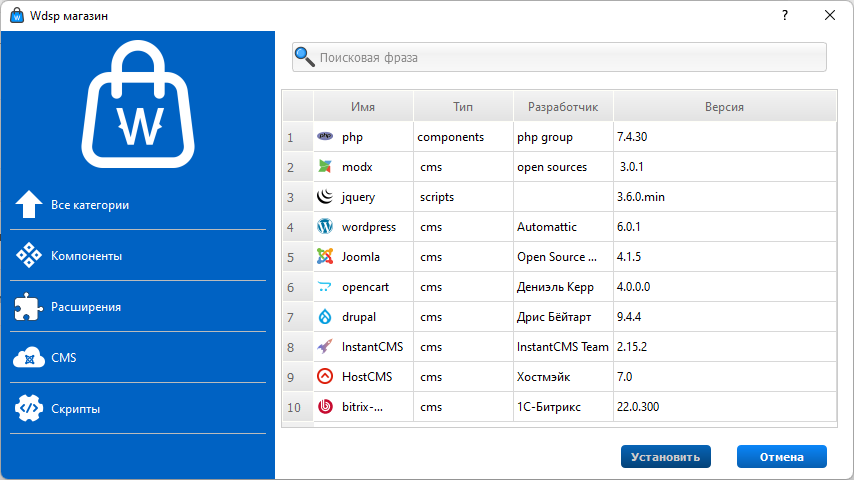This screenshot has height=480, width=854.
Task: Click the diamonds icon beside Компоненты
Action: (29, 255)
